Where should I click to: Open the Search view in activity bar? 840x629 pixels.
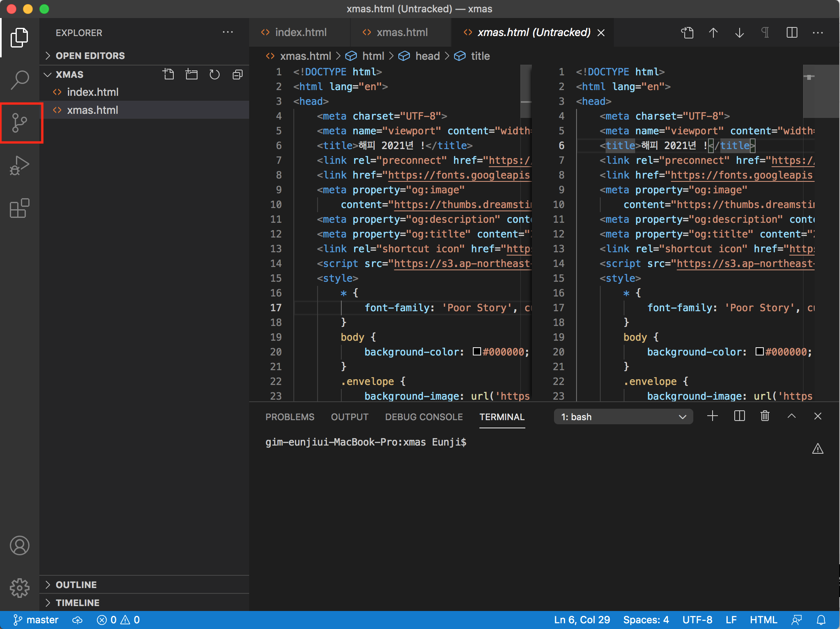19,79
